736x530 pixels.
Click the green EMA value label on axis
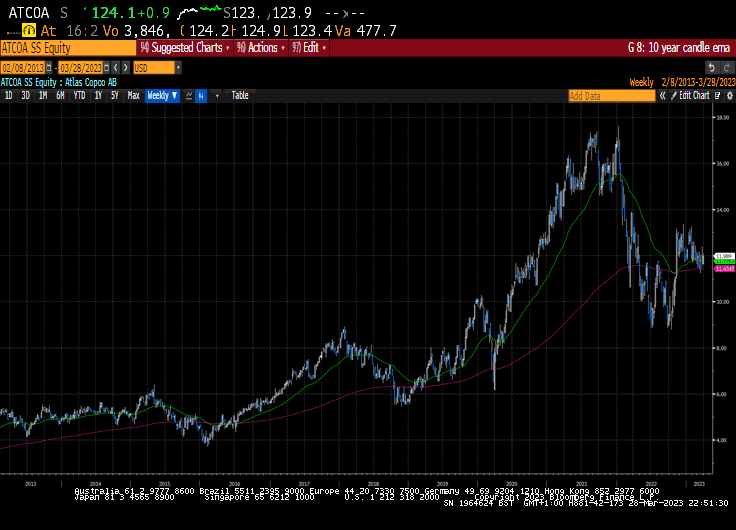(x=724, y=261)
